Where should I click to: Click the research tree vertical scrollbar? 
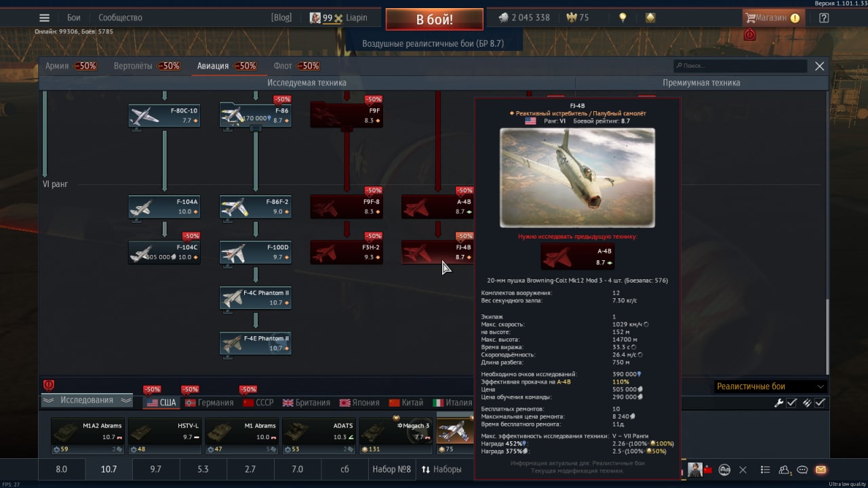coord(827,335)
